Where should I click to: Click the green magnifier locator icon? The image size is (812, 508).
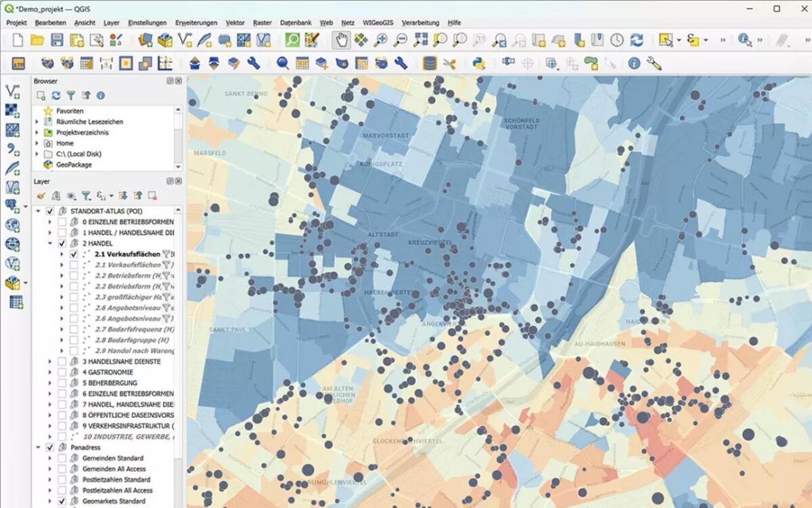point(292,40)
